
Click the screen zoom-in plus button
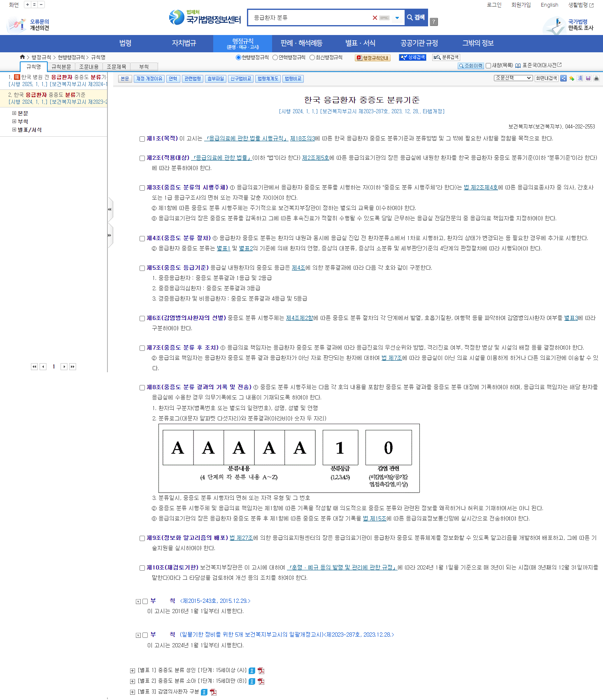click(28, 5)
